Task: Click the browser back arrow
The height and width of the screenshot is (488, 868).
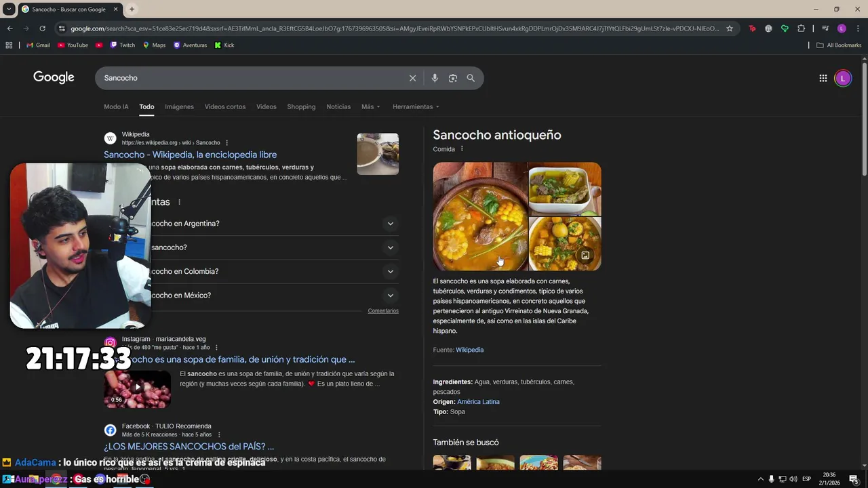Action: click(x=9, y=28)
